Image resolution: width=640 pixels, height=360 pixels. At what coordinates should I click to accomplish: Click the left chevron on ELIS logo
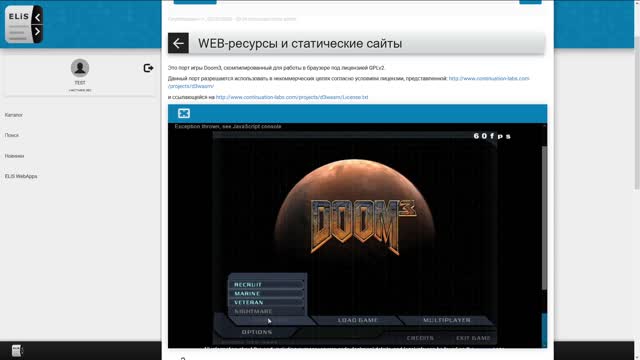click(x=37, y=17)
